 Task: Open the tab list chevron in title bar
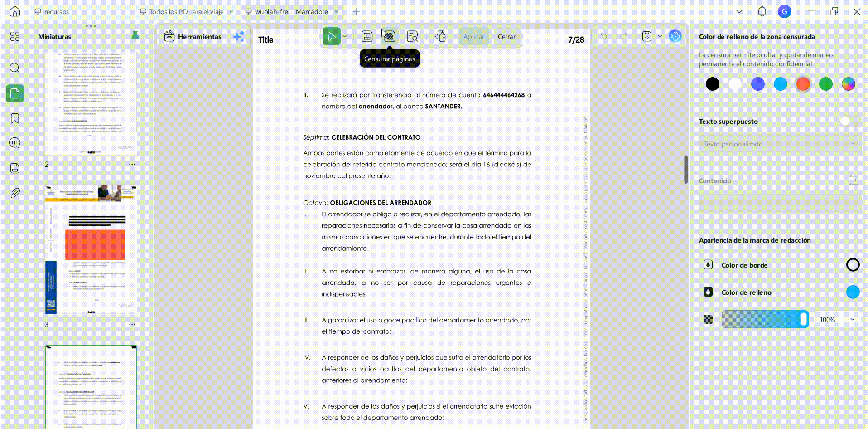(x=739, y=11)
